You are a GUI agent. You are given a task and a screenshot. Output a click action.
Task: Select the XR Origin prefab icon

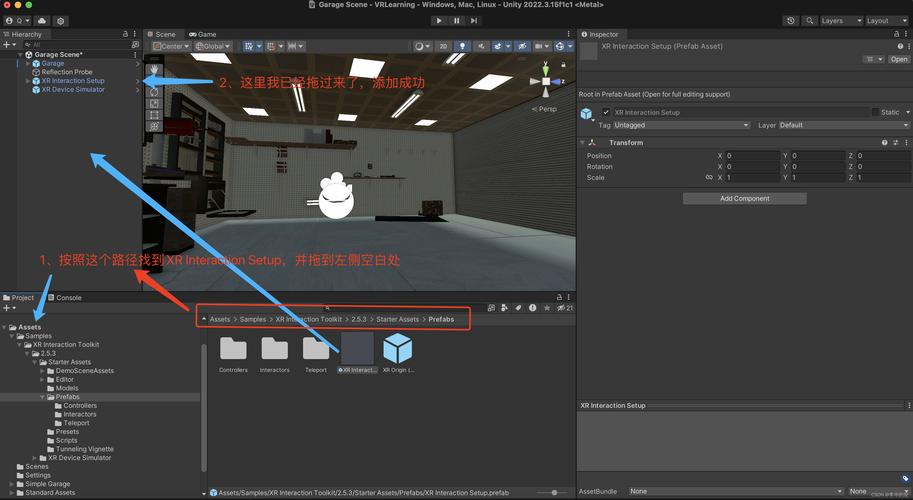[x=398, y=349]
